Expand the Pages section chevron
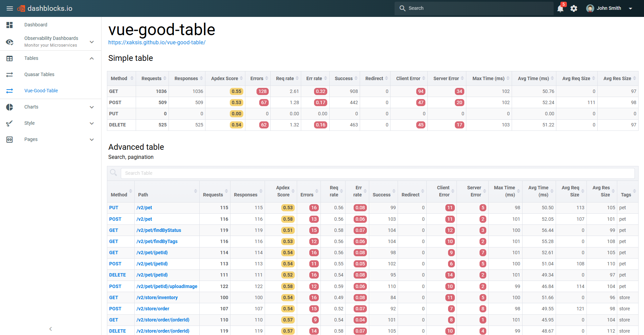This screenshot has width=644, height=335. (92, 140)
